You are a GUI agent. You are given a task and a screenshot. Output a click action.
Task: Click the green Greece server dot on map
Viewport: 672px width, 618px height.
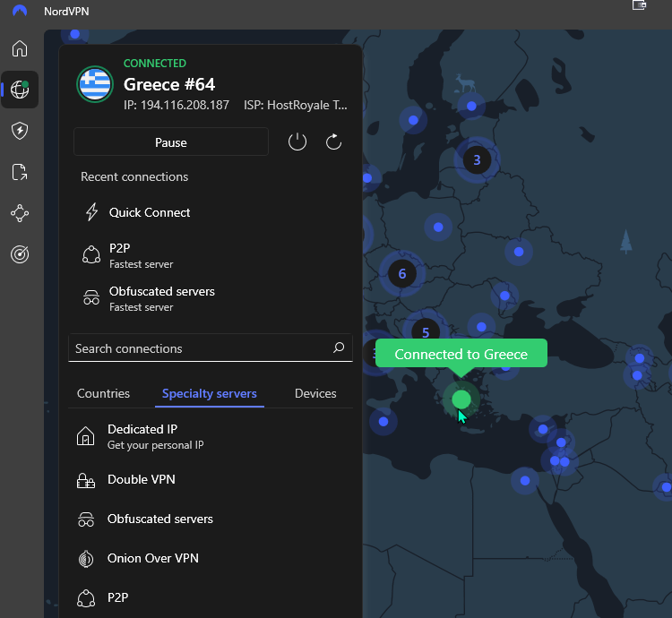point(461,399)
